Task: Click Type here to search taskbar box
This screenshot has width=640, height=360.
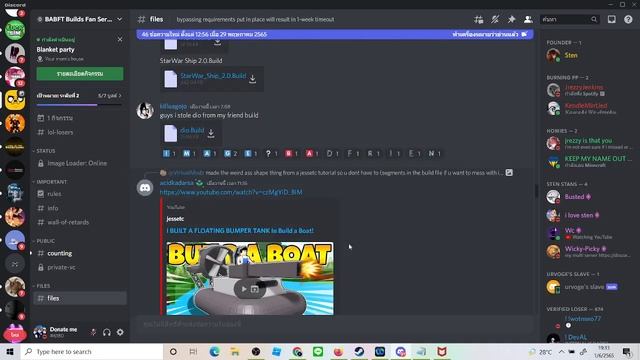Action: pyautogui.click(x=92, y=351)
